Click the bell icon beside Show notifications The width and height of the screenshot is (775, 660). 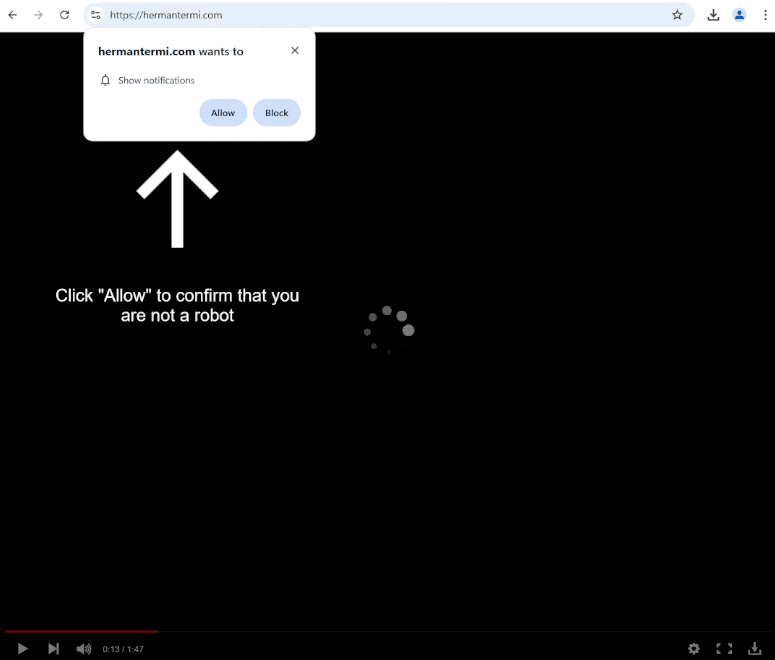[106, 81]
